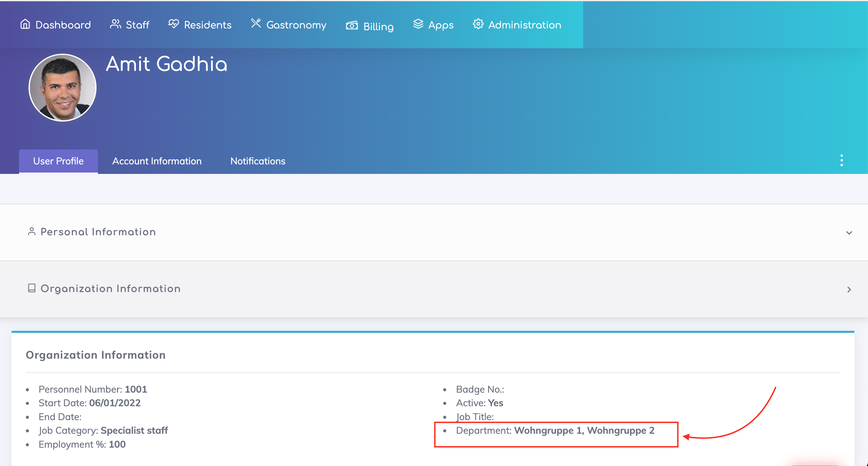Select the User Profile tab

coord(58,161)
